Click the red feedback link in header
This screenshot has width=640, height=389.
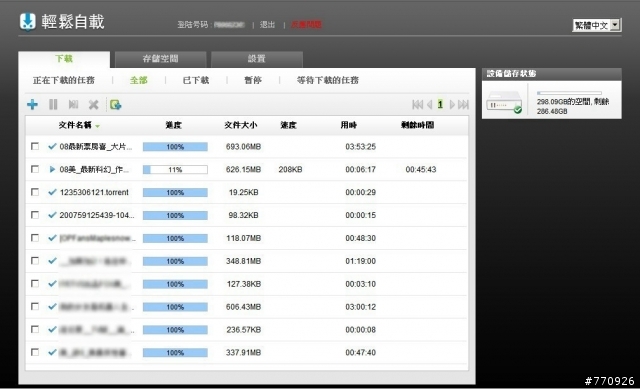point(306,24)
